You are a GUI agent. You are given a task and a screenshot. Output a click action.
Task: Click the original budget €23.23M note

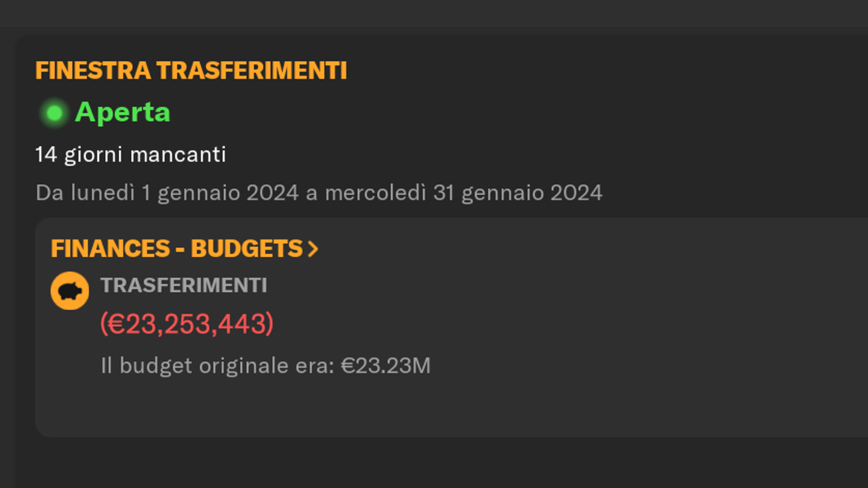click(266, 366)
